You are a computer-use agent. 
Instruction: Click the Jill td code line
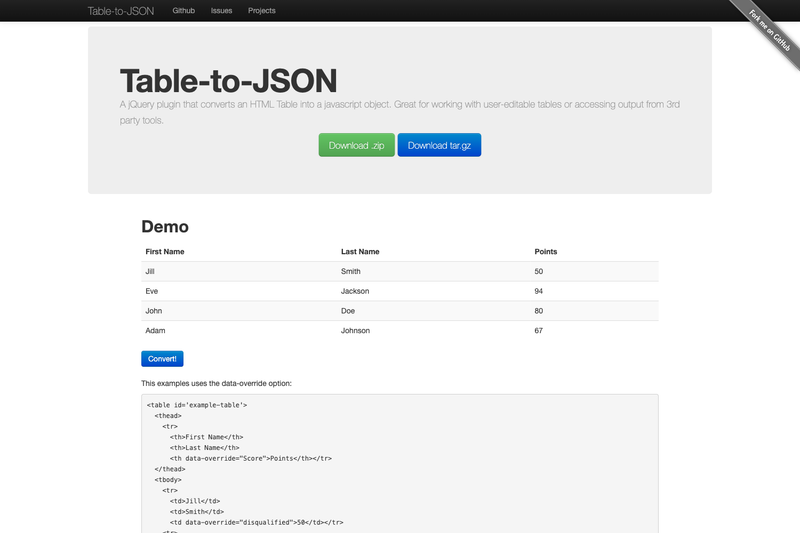point(195,501)
